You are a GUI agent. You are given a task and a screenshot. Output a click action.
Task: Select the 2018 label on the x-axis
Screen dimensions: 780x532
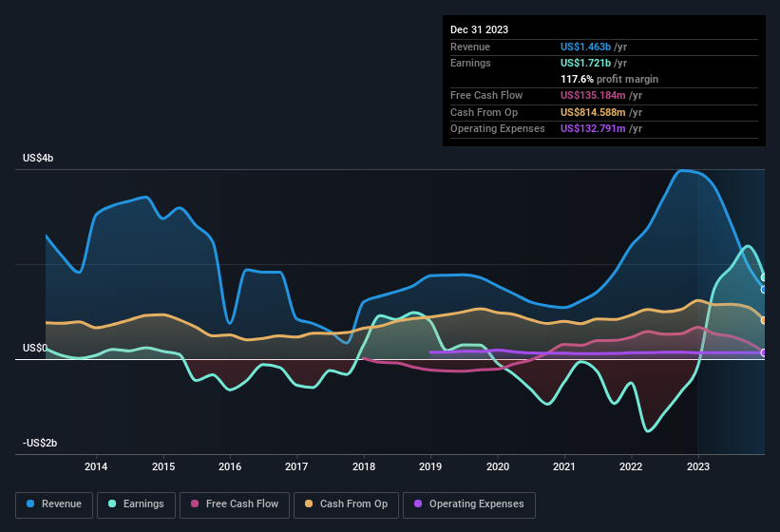pyautogui.click(x=363, y=466)
